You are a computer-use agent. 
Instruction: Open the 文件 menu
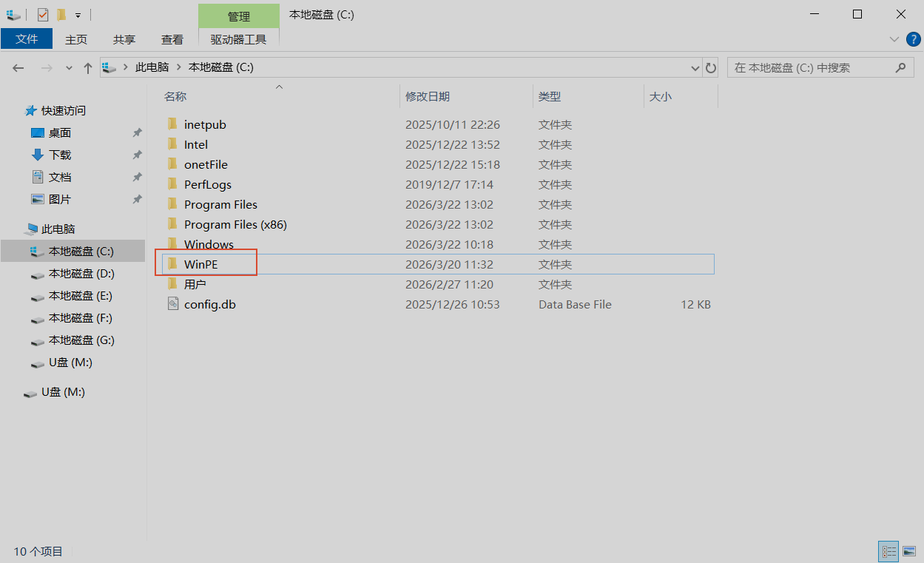tap(27, 39)
